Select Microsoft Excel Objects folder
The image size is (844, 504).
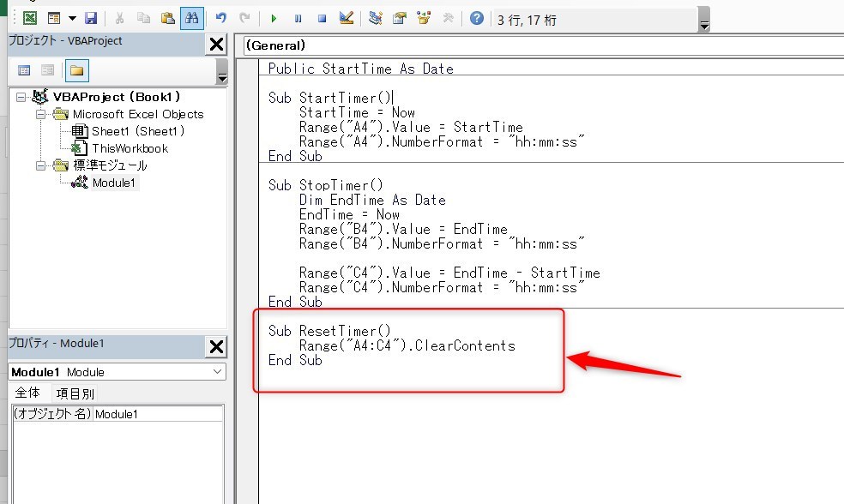(138, 114)
